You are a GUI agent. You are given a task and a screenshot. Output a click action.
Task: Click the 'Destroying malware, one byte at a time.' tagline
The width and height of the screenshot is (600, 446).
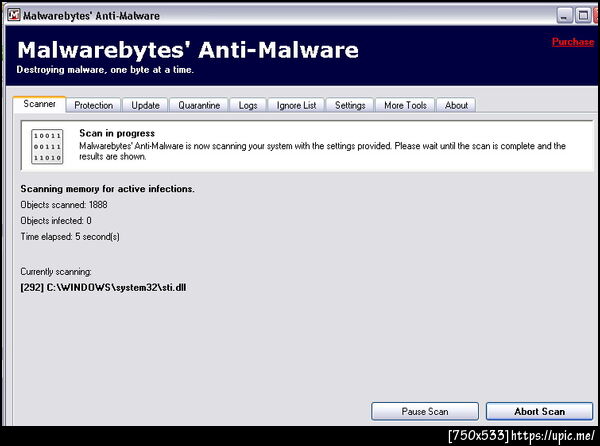(x=105, y=70)
